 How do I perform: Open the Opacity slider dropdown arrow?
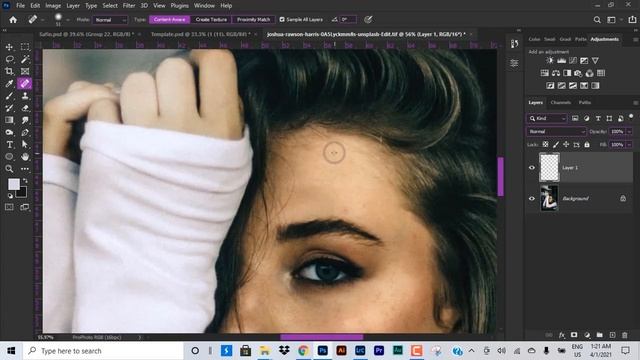pos(629,131)
